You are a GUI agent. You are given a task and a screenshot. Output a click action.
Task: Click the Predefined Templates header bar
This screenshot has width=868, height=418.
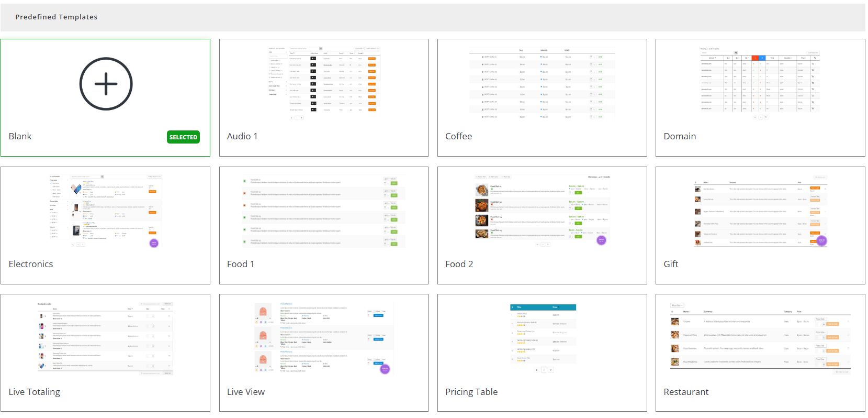point(433,17)
